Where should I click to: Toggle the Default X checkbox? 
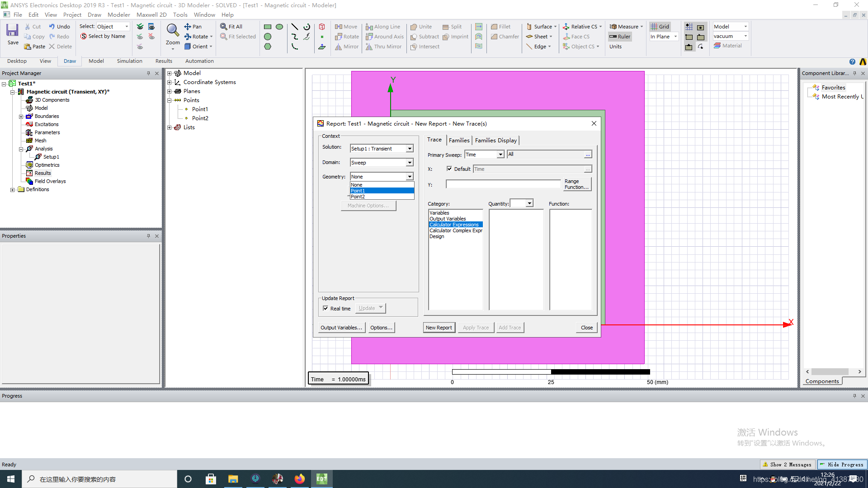449,169
